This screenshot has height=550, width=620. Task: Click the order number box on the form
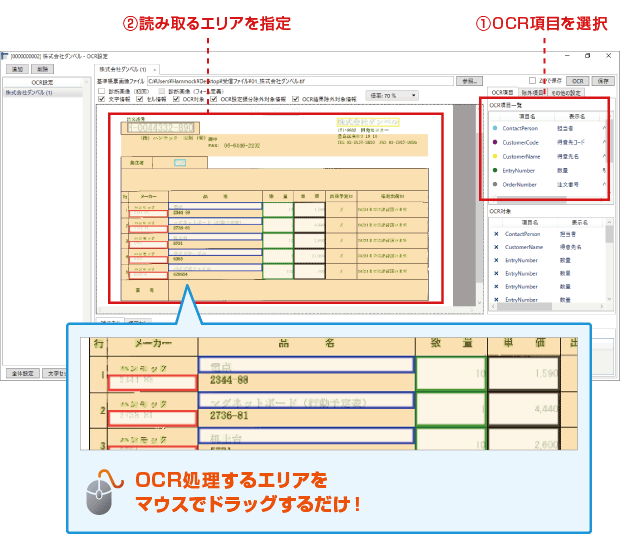pyautogui.click(x=160, y=128)
